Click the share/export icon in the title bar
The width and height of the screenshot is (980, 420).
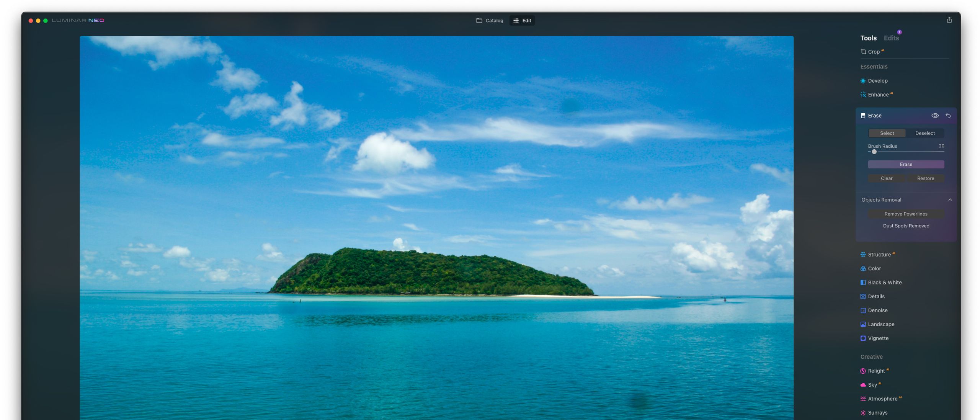949,20
